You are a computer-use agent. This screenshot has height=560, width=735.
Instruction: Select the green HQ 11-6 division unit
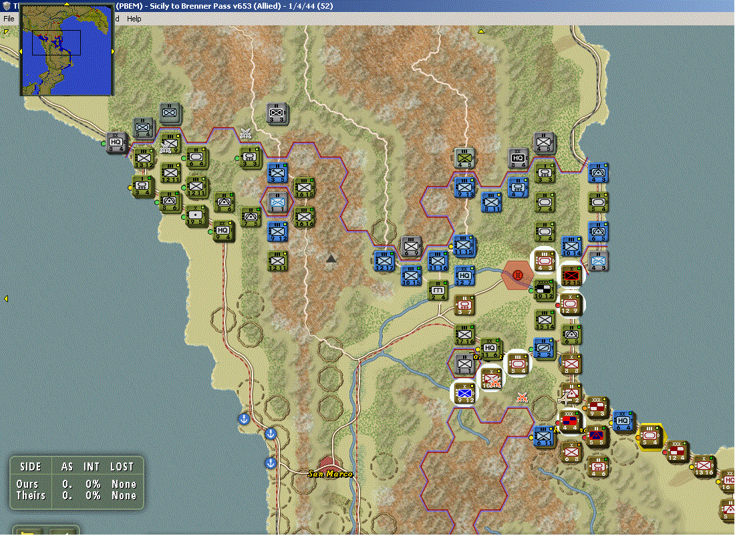point(490,349)
